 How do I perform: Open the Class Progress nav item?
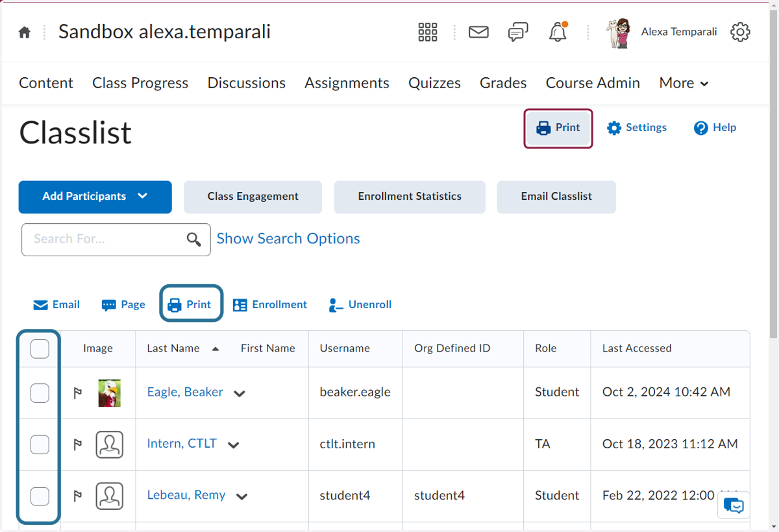pyautogui.click(x=140, y=83)
